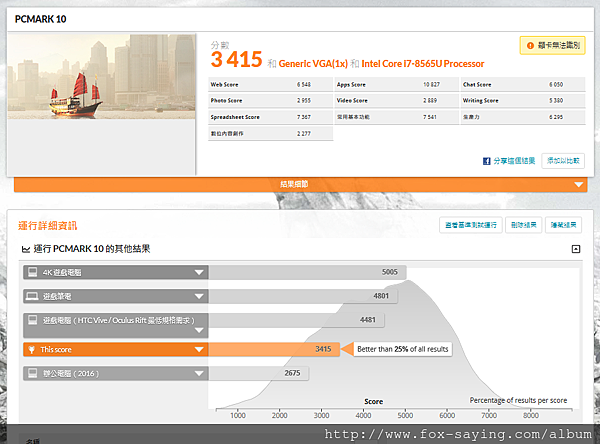Click the Facebook share icon
This screenshot has width=600, height=444.
(x=486, y=161)
